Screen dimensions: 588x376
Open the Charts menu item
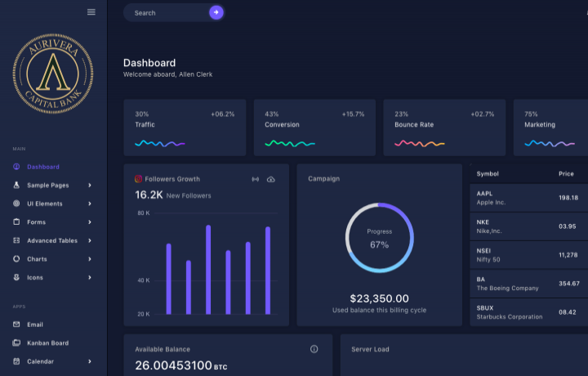click(37, 259)
